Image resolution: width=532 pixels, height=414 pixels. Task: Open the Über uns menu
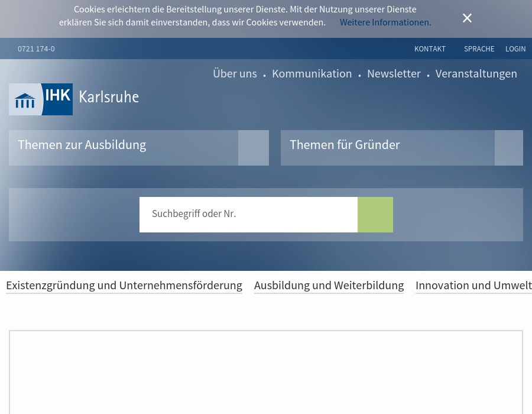[235, 73]
